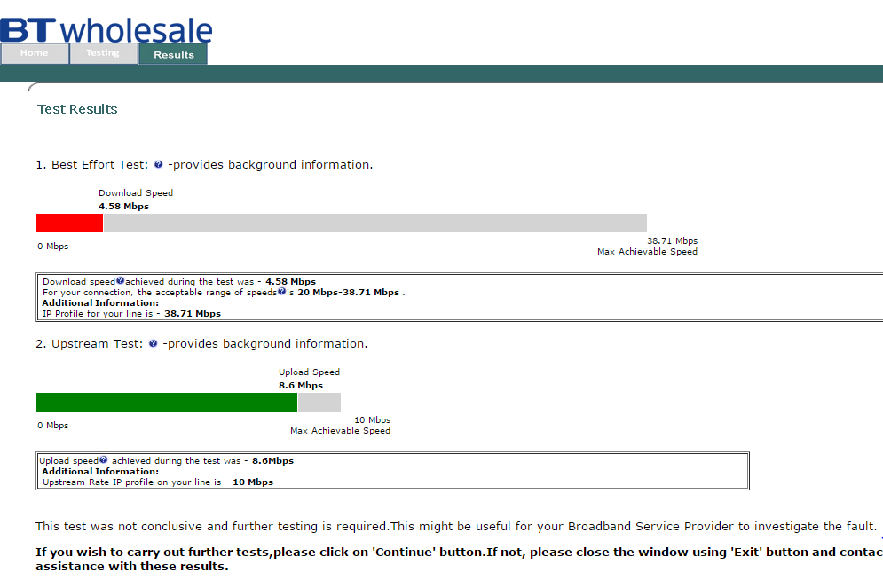
Task: Click the green upload speed bar
Action: pyautogui.click(x=167, y=403)
